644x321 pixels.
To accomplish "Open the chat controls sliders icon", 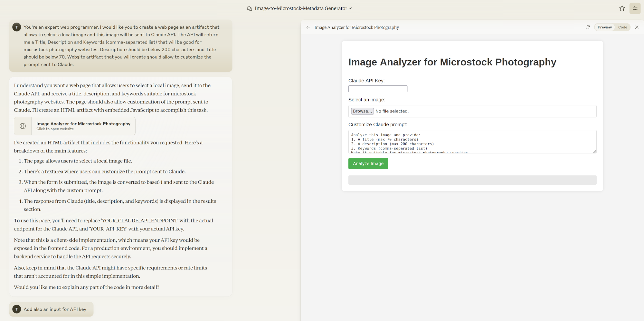I will pos(635,8).
